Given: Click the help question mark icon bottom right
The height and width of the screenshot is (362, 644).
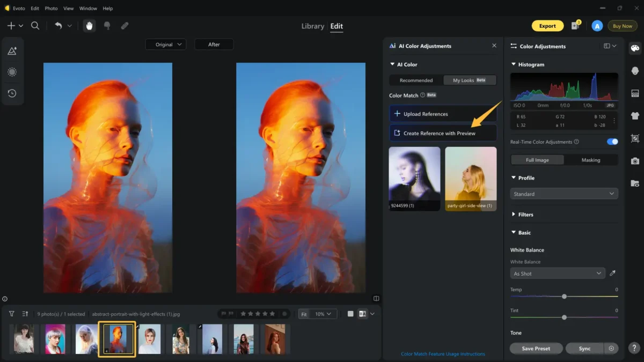Looking at the screenshot, I should pyautogui.click(x=635, y=348).
